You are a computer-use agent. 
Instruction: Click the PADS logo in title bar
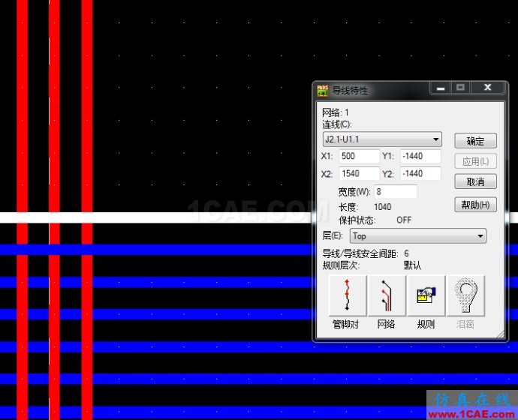coord(322,91)
